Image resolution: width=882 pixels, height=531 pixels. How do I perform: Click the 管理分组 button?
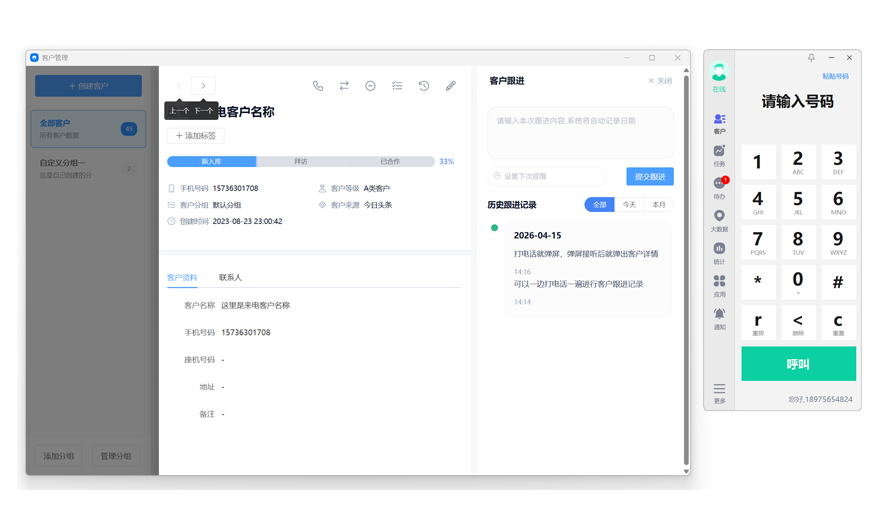(116, 456)
